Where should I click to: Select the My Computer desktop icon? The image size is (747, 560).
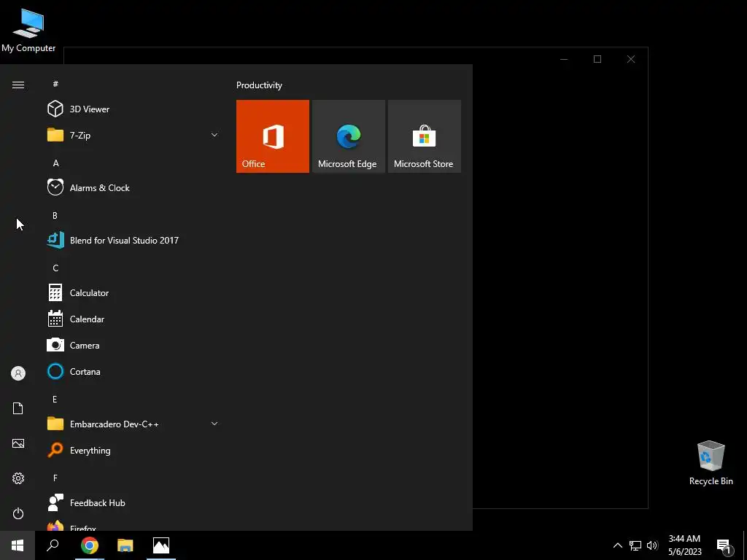[x=28, y=31]
